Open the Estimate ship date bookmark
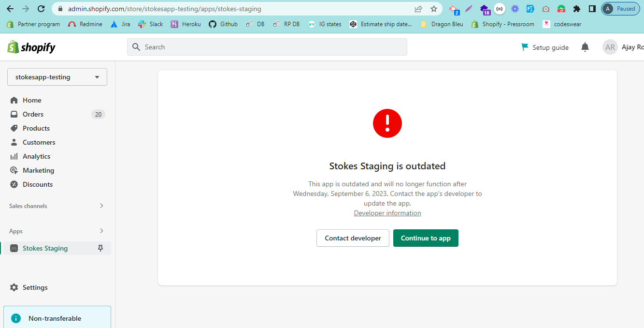The image size is (644, 328). (381, 24)
